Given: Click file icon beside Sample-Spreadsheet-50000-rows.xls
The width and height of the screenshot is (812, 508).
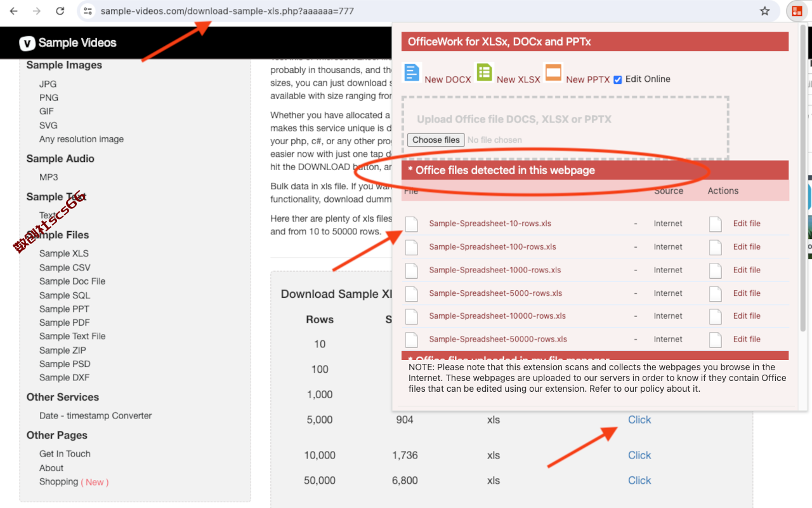Looking at the screenshot, I should 412,339.
